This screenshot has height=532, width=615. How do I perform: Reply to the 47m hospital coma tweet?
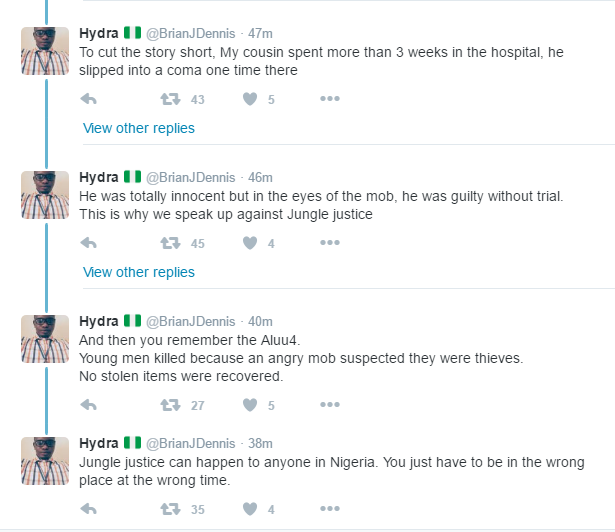coord(89,99)
